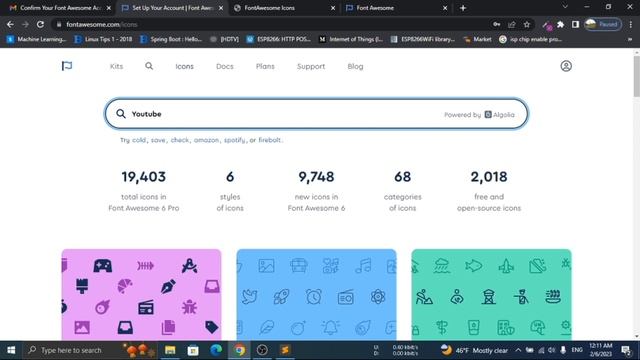Try the 'amazon' search suggestion
Image resolution: width=640 pixels, height=360 pixels.
[x=206, y=140]
